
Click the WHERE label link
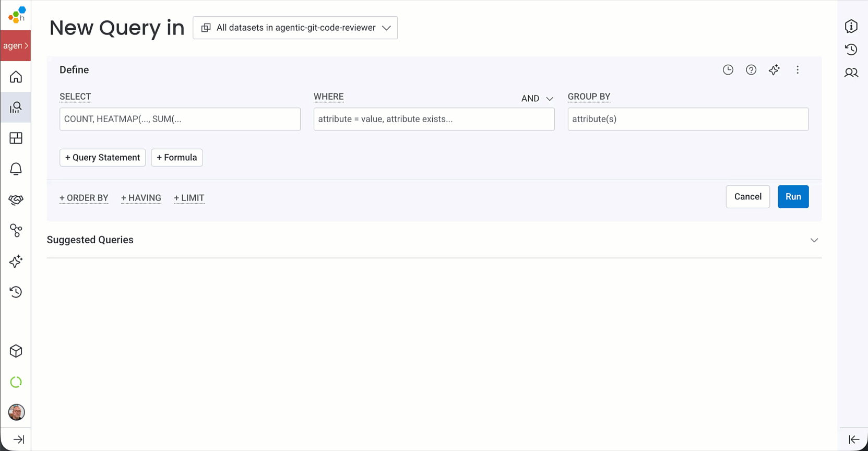click(329, 97)
